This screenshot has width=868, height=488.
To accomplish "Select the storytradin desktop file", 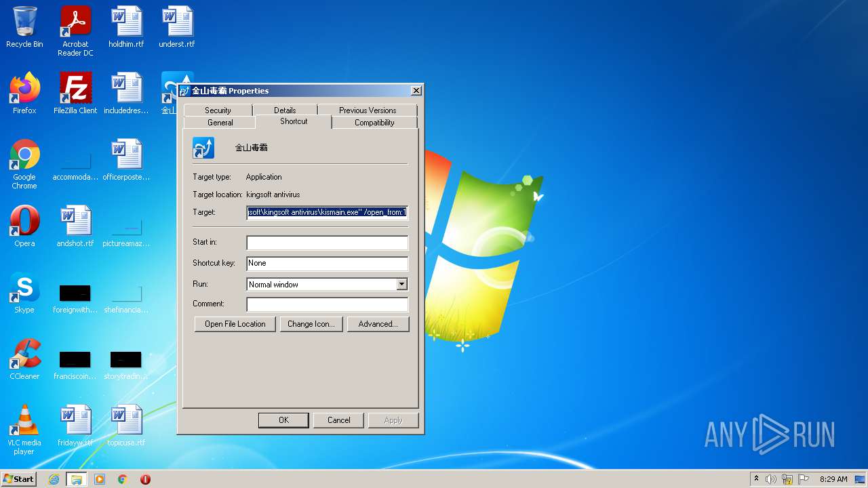I will 126,365.
